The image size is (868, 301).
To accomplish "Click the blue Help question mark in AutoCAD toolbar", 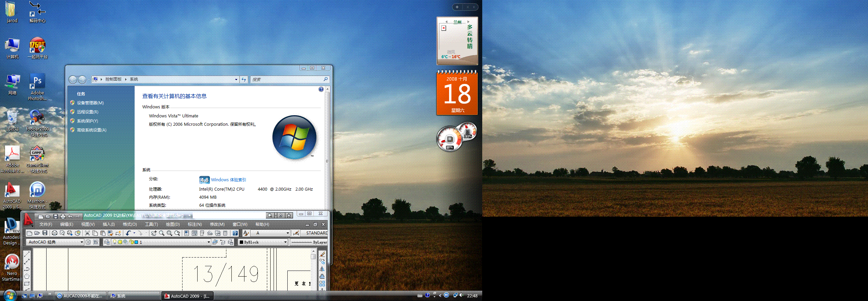I will coord(235,233).
